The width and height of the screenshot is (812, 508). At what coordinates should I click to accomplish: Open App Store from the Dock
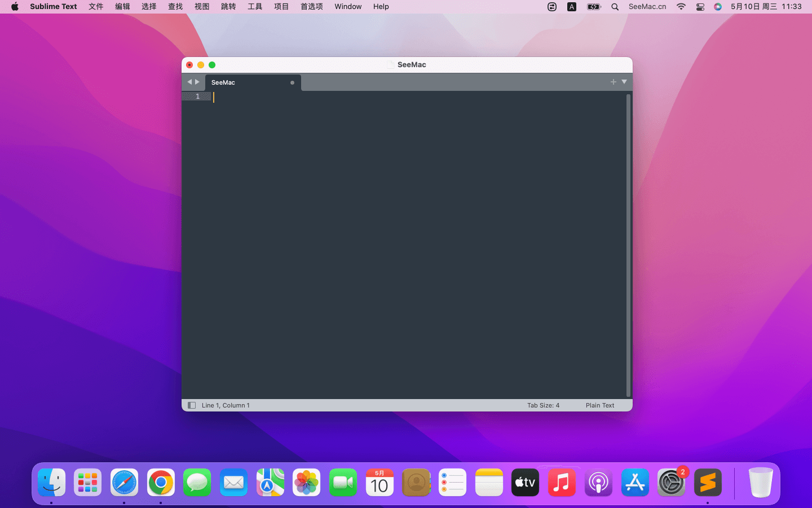(635, 483)
